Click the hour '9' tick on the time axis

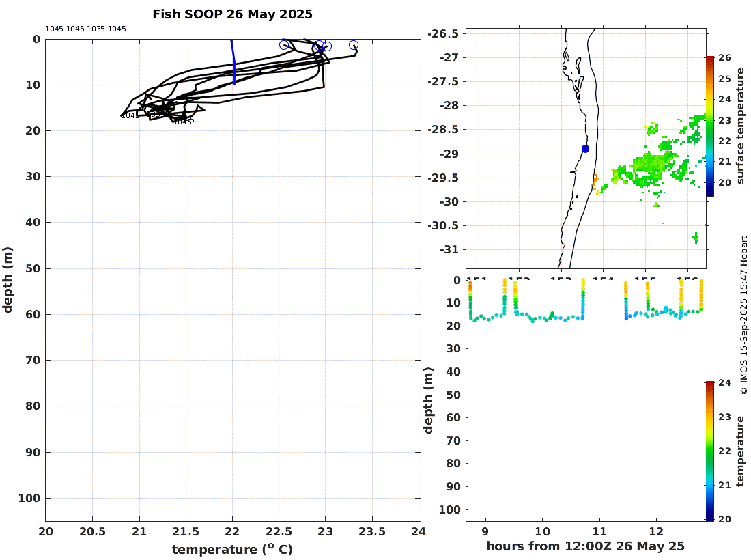tap(485, 531)
